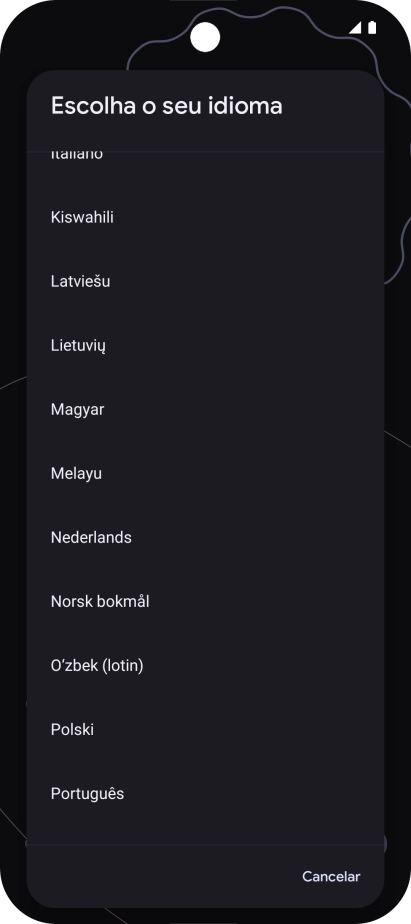
Task: Pick Lietuvių in the language list
Action: pos(205,345)
